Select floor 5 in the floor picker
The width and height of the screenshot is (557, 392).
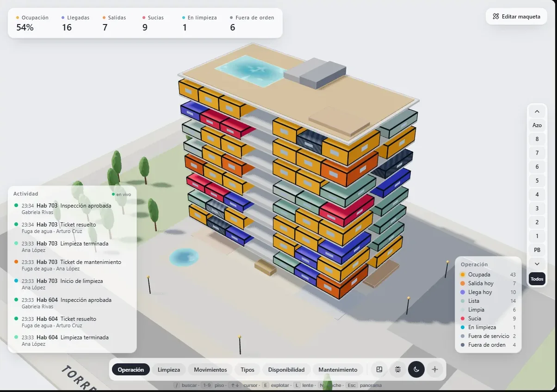(537, 181)
